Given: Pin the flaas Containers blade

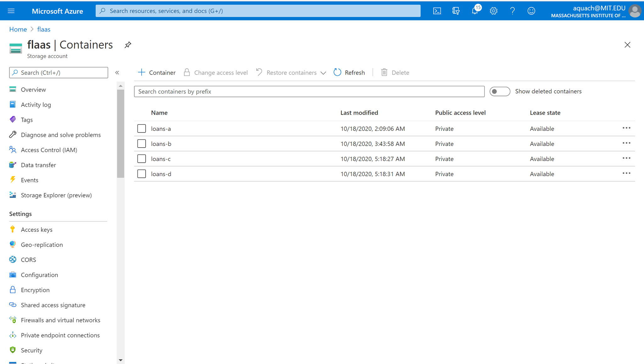Looking at the screenshot, I should click(x=128, y=45).
